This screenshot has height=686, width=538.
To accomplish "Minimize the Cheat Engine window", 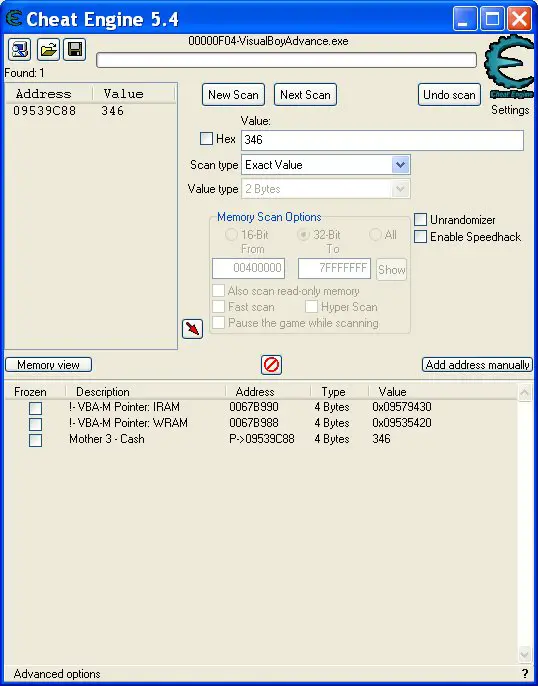I will [x=465, y=18].
